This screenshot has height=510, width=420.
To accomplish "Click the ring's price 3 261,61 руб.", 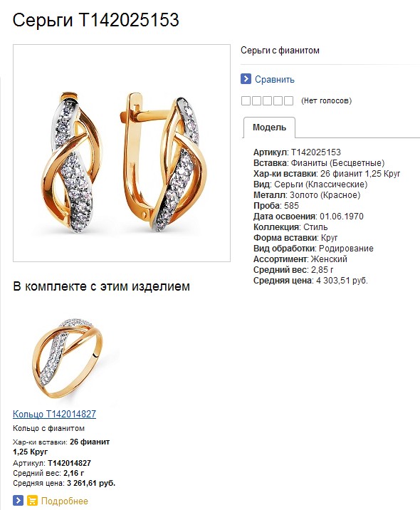I will (x=91, y=483).
